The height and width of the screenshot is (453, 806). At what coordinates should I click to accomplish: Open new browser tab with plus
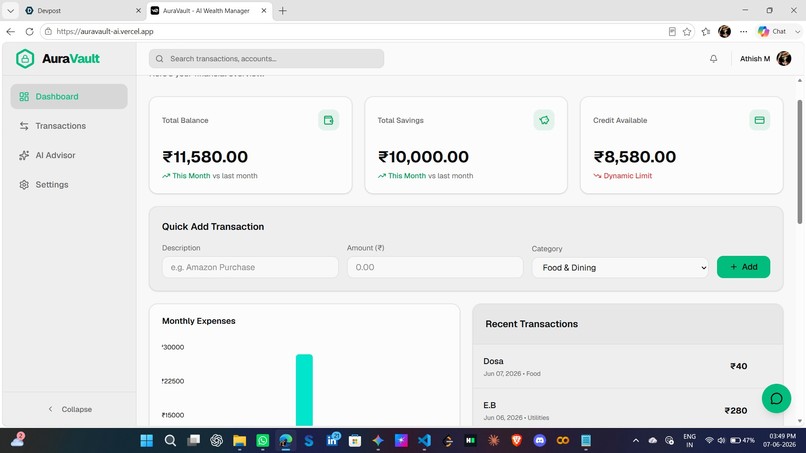[x=282, y=11]
